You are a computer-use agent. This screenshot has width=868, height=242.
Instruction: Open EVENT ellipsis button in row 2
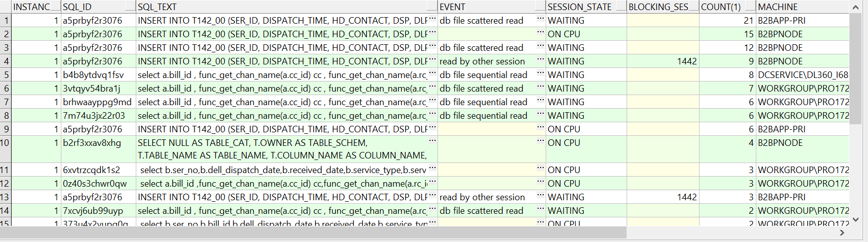[541, 33]
